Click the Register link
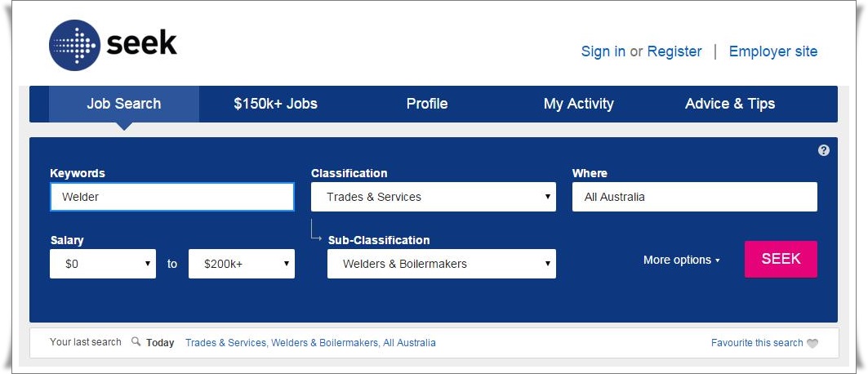This screenshot has width=868, height=374. (x=674, y=51)
